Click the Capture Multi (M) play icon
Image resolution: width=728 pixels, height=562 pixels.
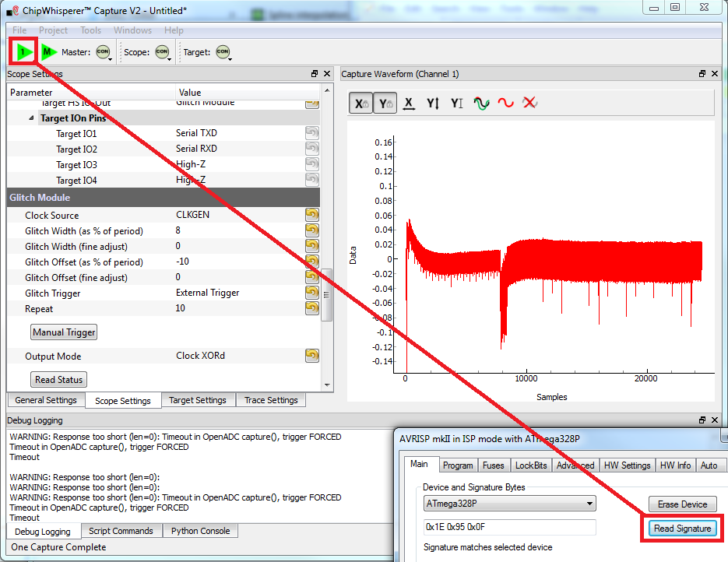point(49,52)
